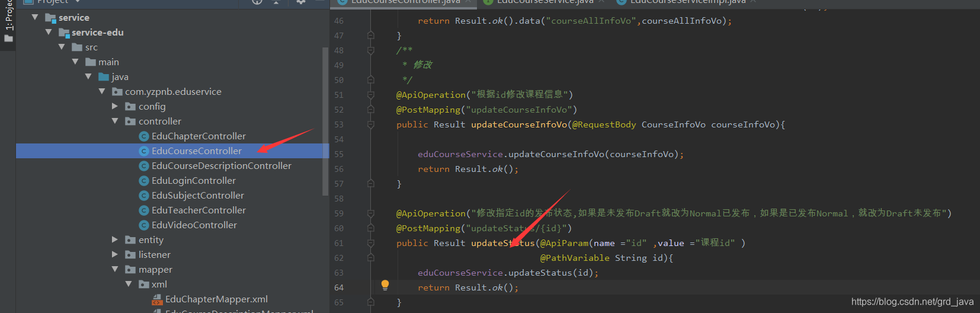980x313 pixels.
Task: Click updateCourseInfoVo method name on line 53
Action: pyautogui.click(x=519, y=124)
